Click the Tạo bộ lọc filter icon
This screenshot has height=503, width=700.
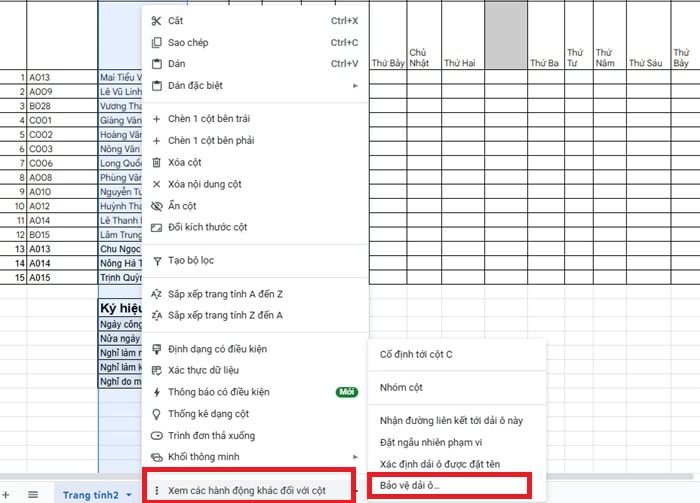[156, 260]
